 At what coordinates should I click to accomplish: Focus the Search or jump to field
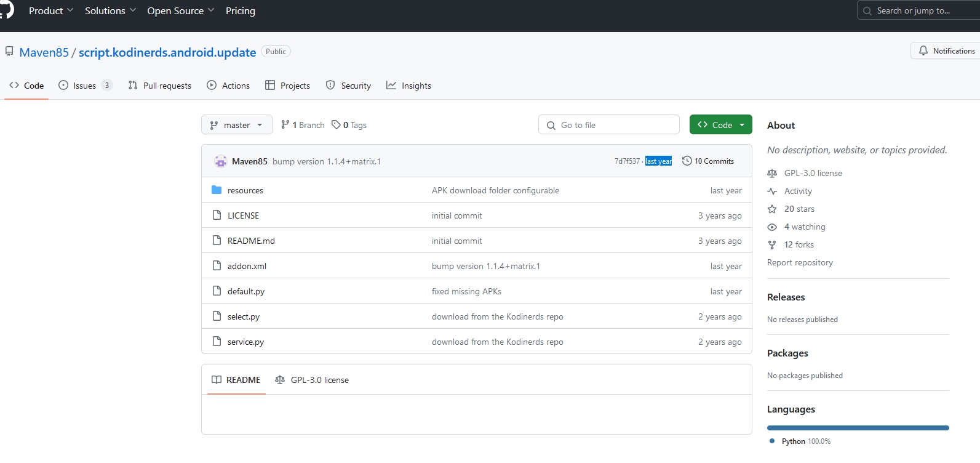coord(918,10)
